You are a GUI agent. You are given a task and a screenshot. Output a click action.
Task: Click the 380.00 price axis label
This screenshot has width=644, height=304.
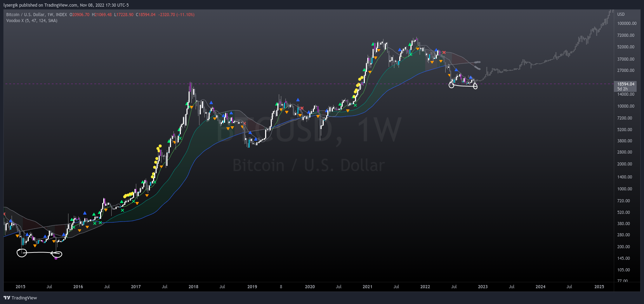tap(624, 224)
